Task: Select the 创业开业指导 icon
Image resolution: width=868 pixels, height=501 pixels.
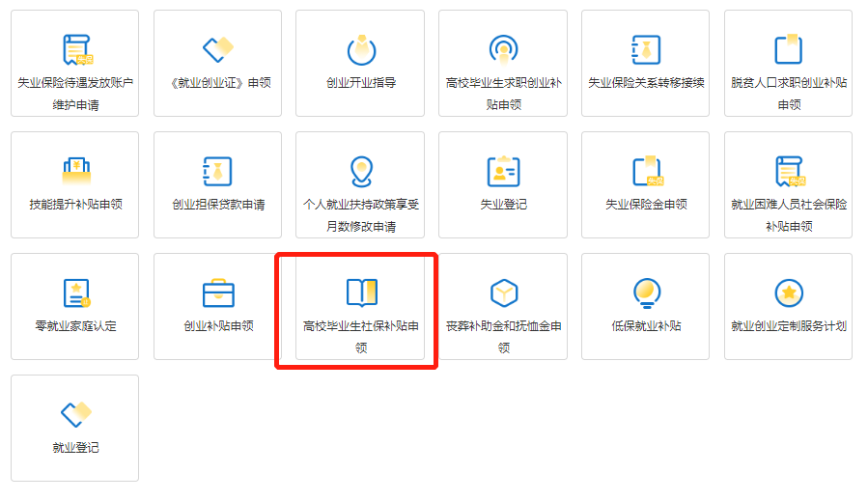Action: [x=361, y=50]
